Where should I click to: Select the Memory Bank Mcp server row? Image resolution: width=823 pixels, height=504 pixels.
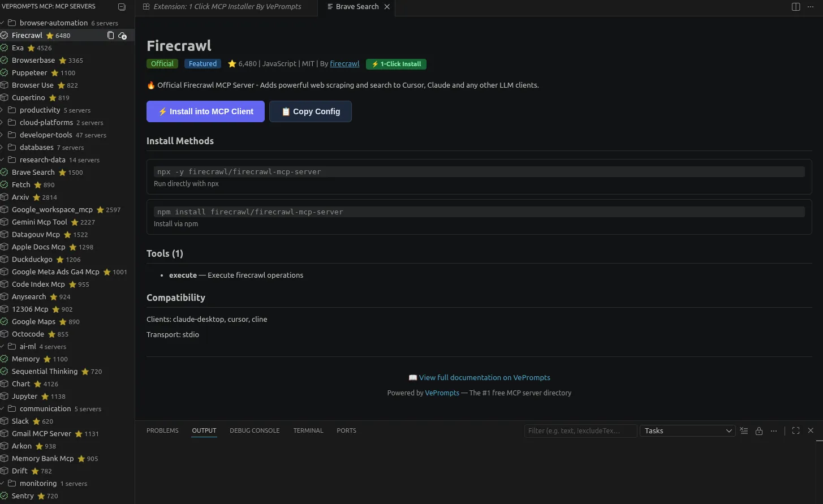coord(67,459)
